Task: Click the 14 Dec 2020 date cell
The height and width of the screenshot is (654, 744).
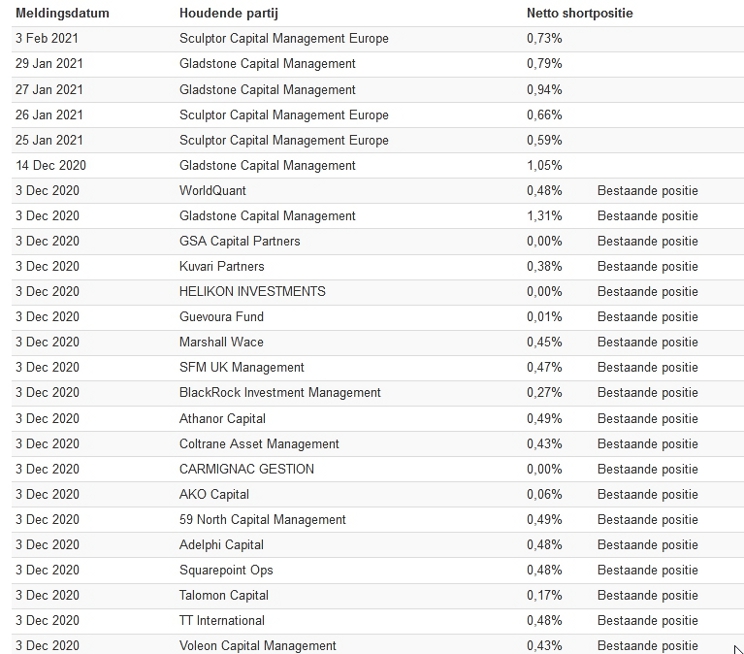Action: click(51, 165)
